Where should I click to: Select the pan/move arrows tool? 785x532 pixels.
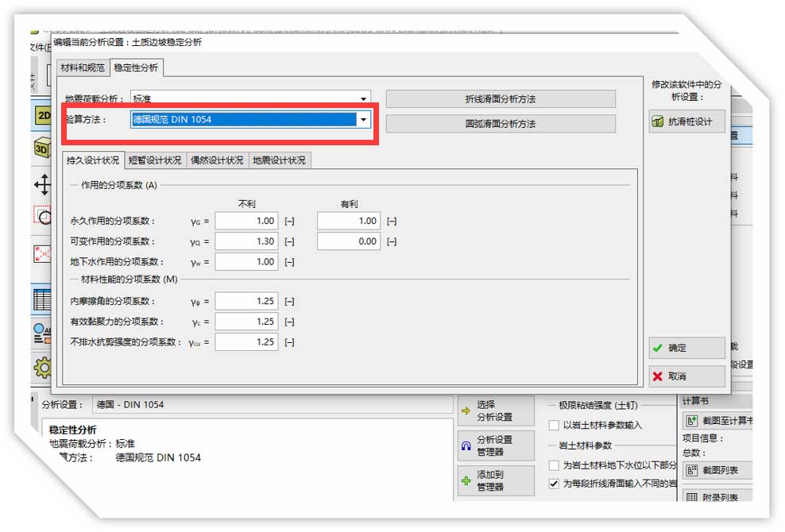(41, 185)
